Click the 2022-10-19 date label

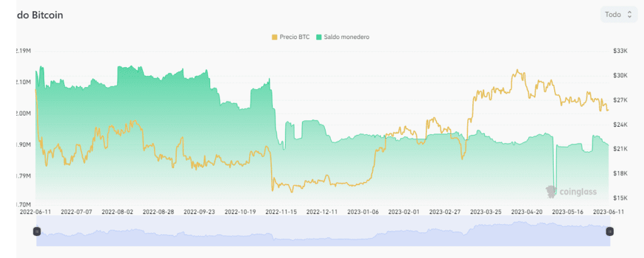[x=240, y=212]
